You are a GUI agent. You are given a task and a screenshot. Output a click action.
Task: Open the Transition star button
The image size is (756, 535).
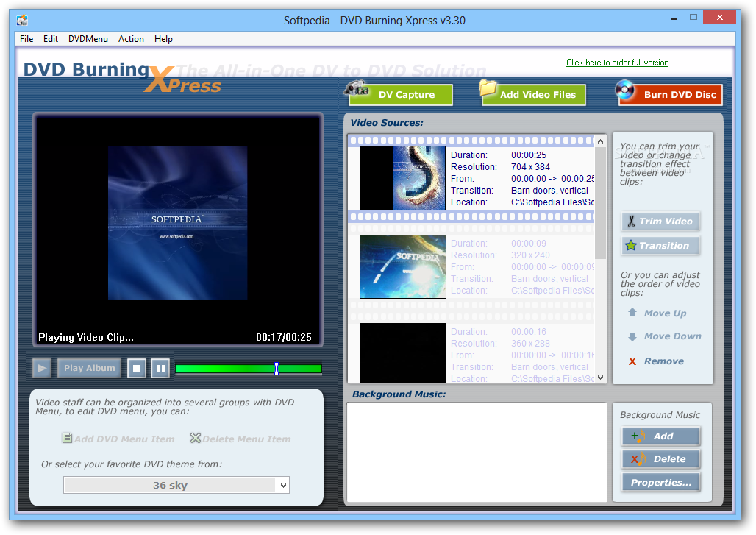pyautogui.click(x=660, y=246)
